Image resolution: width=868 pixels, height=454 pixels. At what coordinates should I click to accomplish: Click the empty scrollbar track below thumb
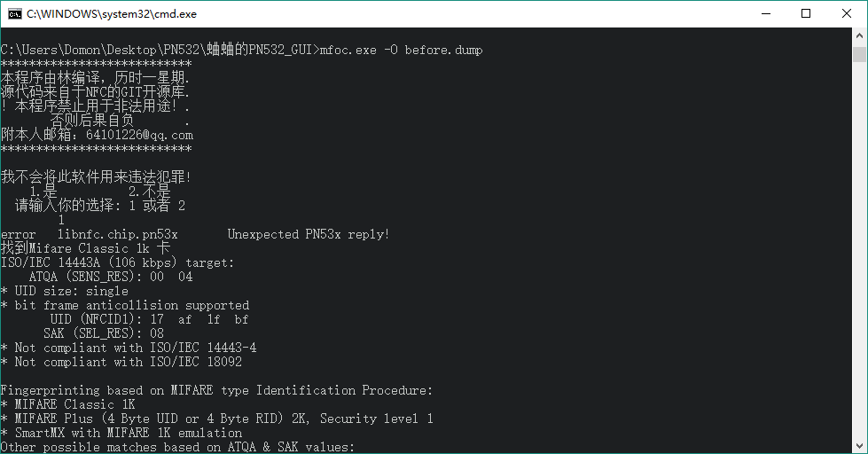click(859, 249)
